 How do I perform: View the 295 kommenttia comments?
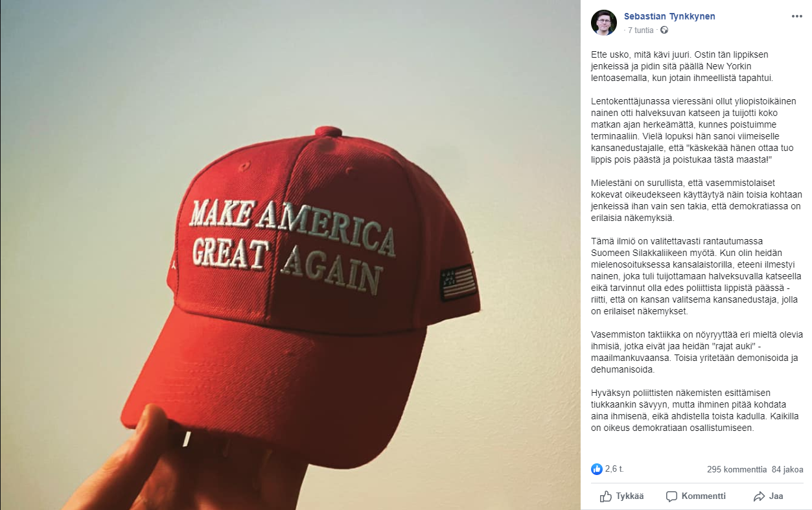(x=737, y=469)
